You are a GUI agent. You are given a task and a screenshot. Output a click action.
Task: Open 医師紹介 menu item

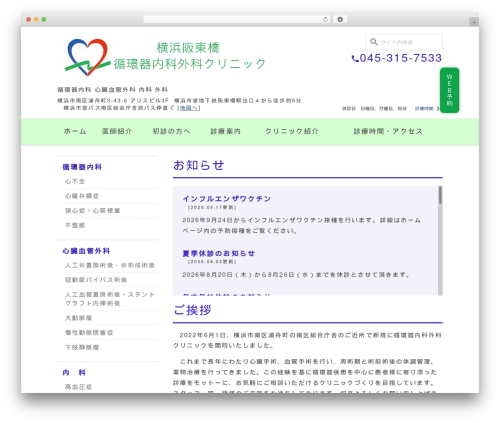coord(117,131)
